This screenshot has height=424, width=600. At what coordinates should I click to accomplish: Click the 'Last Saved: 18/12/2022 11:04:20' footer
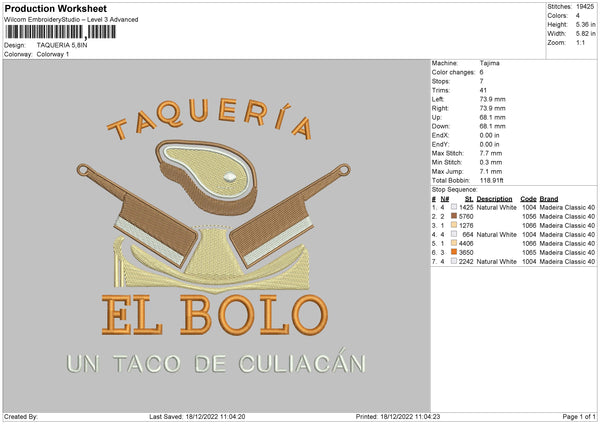pyautogui.click(x=197, y=417)
